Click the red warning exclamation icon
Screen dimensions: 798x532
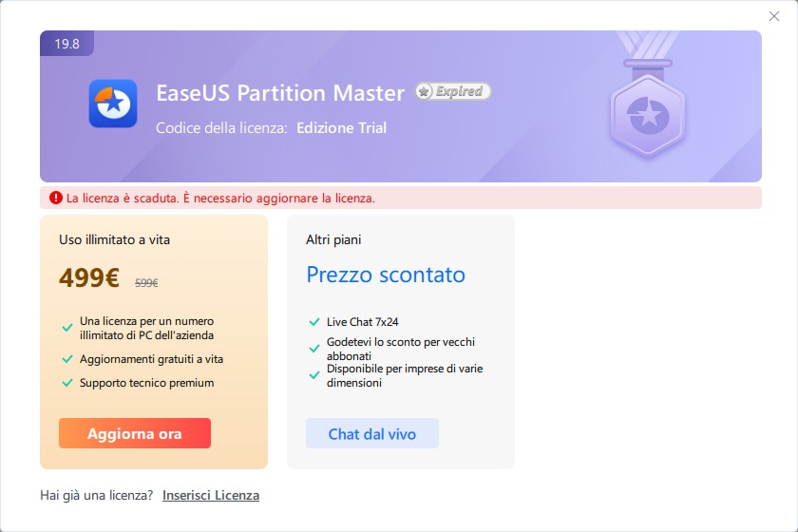point(55,198)
